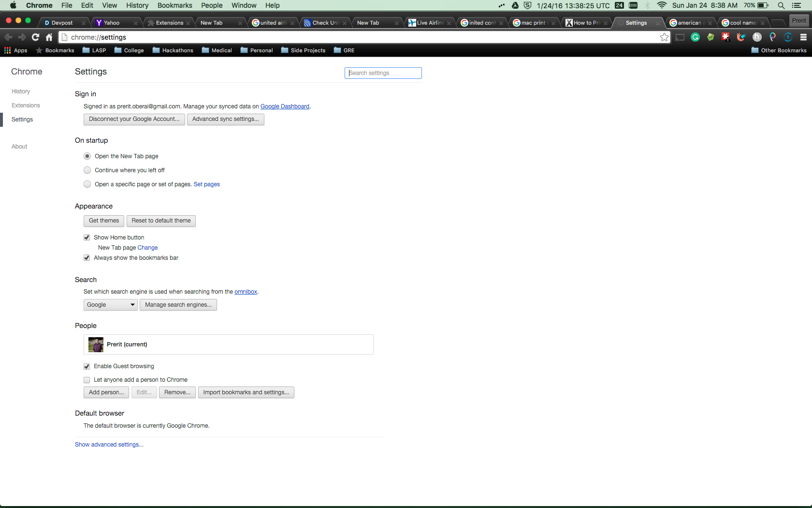Open the Apps grid shortcut
Image resolution: width=812 pixels, height=508 pixels.
point(16,50)
